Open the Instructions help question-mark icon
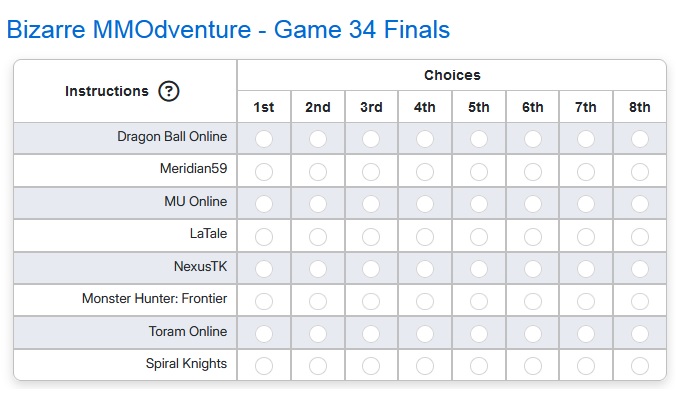Screen dimensions: 684x416 [x=169, y=91]
